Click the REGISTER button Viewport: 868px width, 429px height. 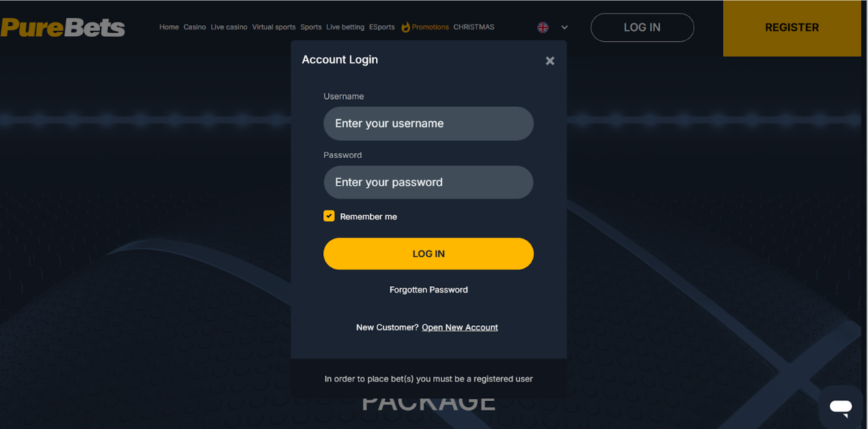[x=791, y=27]
